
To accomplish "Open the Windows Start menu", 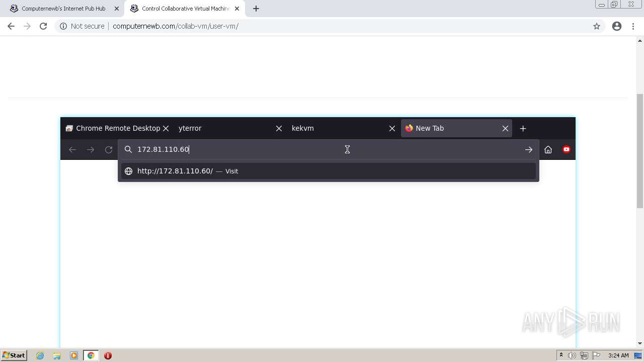I will tap(14, 355).
